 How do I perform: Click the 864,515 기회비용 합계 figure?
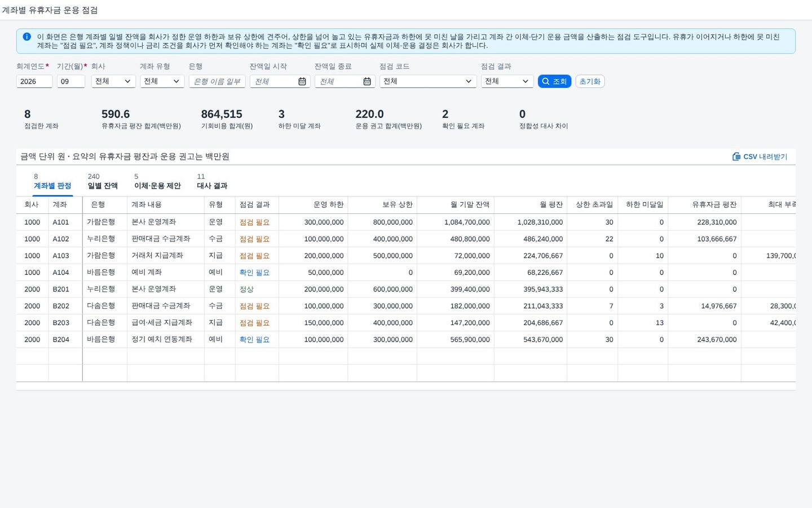(222, 114)
